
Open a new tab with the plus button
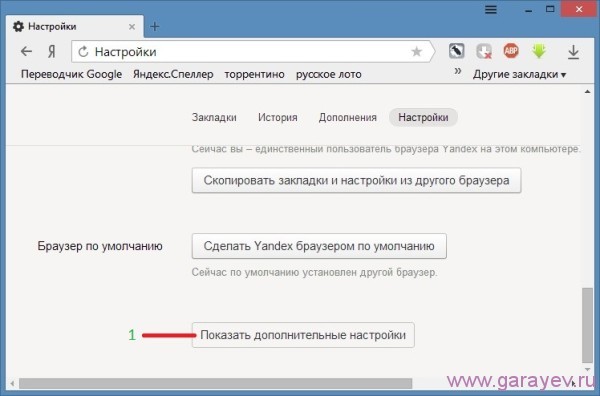click(155, 26)
